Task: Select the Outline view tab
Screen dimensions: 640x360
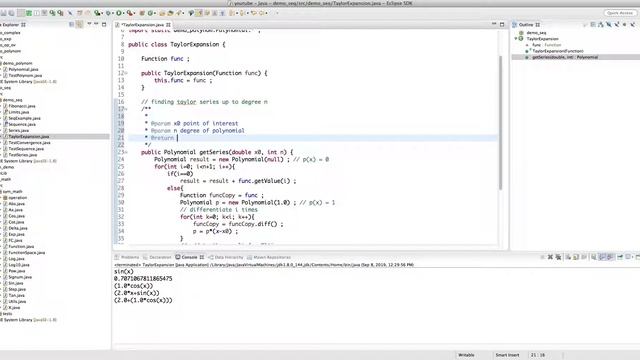Action: (x=526, y=24)
